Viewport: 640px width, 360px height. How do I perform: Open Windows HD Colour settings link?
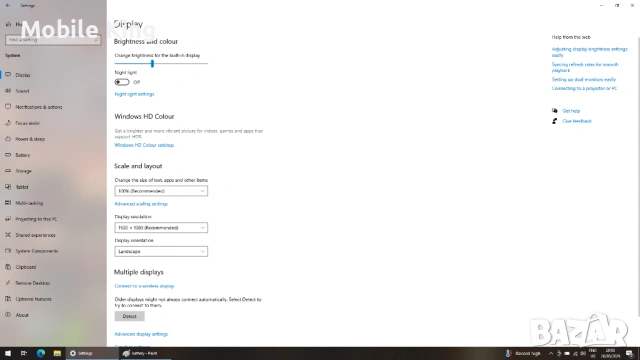(x=144, y=145)
